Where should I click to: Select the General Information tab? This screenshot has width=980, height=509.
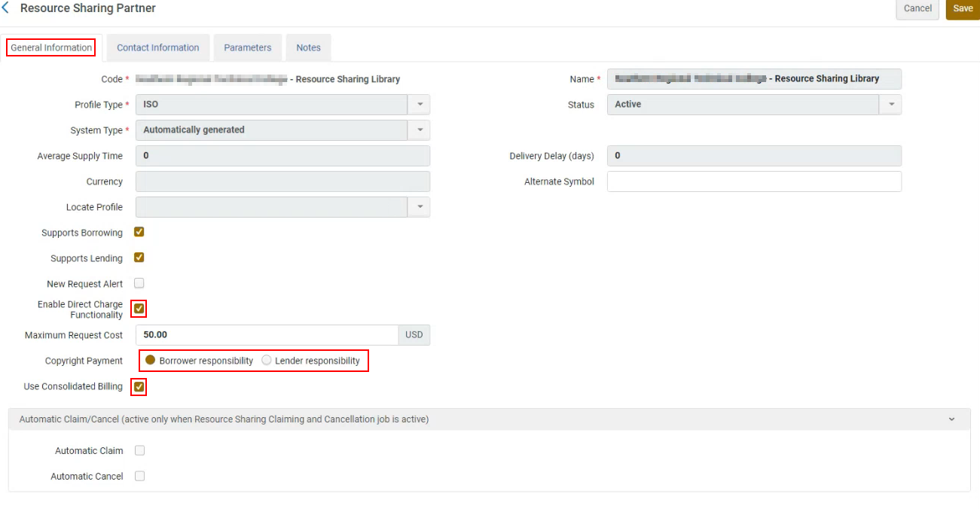click(51, 47)
